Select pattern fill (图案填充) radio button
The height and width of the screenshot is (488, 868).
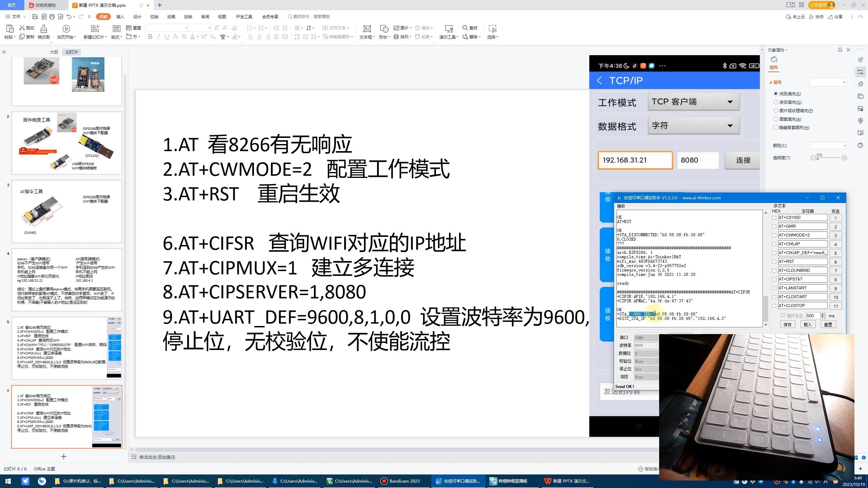(x=775, y=119)
